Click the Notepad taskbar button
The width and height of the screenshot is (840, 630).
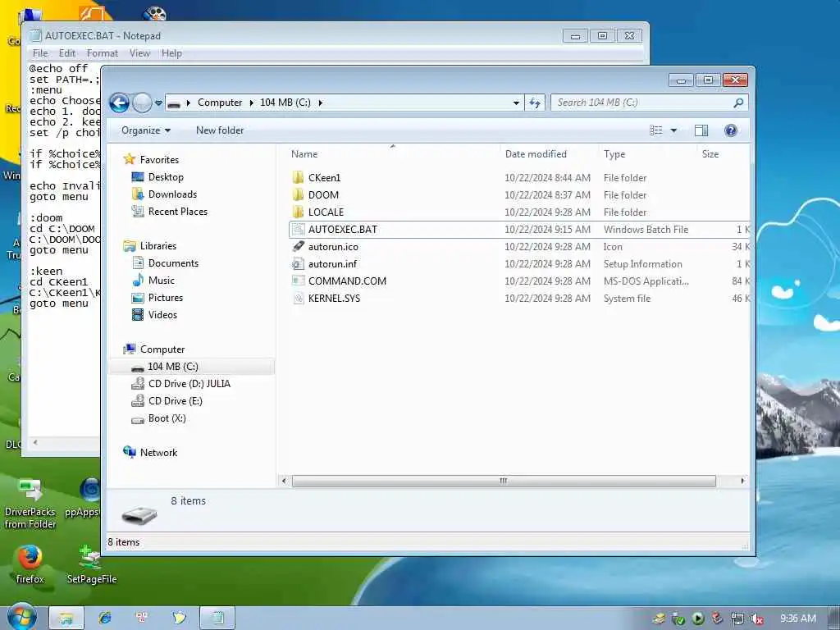(x=217, y=618)
